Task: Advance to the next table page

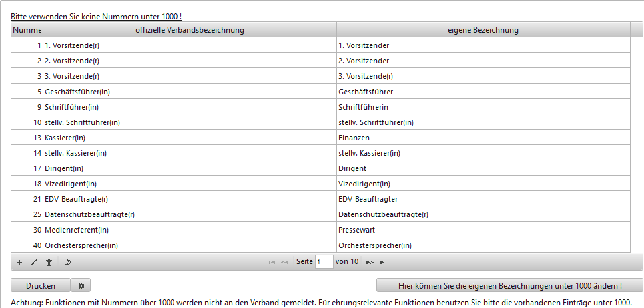Action: tap(370, 263)
